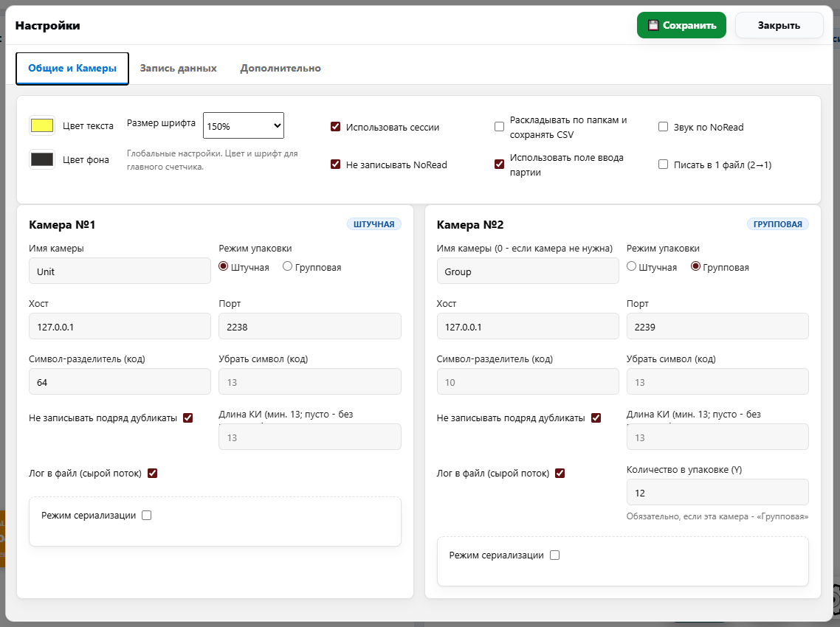Enable the Звук по NoRead checkbox
Viewport: 840px width, 627px height.
(663, 127)
